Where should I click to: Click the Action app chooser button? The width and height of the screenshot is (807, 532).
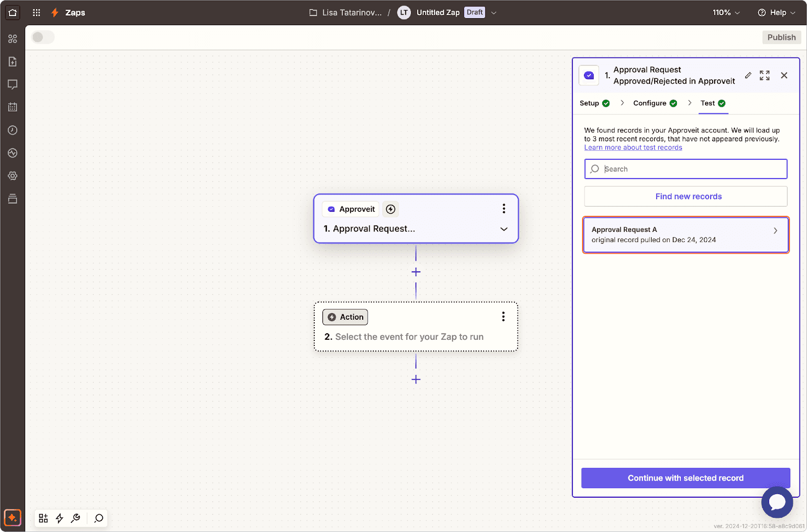pyautogui.click(x=345, y=317)
